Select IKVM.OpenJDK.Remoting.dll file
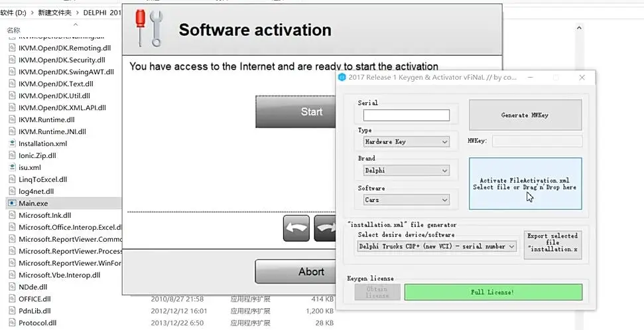 click(x=64, y=48)
